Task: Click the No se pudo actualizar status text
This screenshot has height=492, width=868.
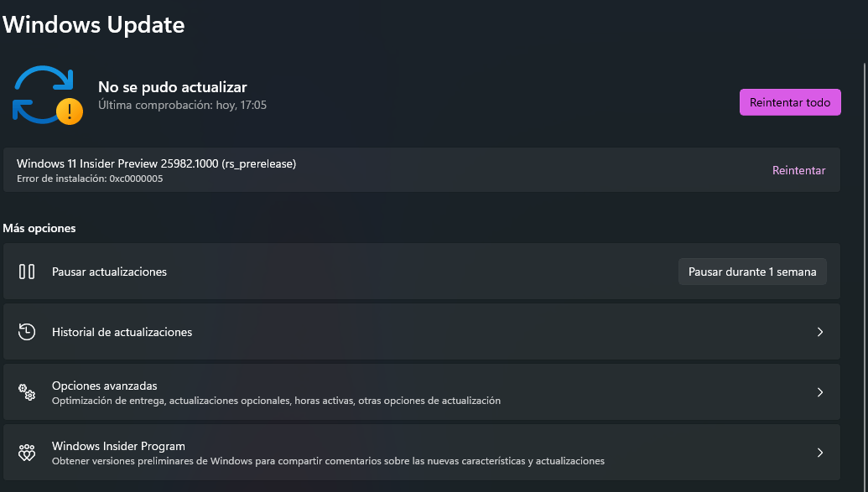Action: [x=173, y=87]
